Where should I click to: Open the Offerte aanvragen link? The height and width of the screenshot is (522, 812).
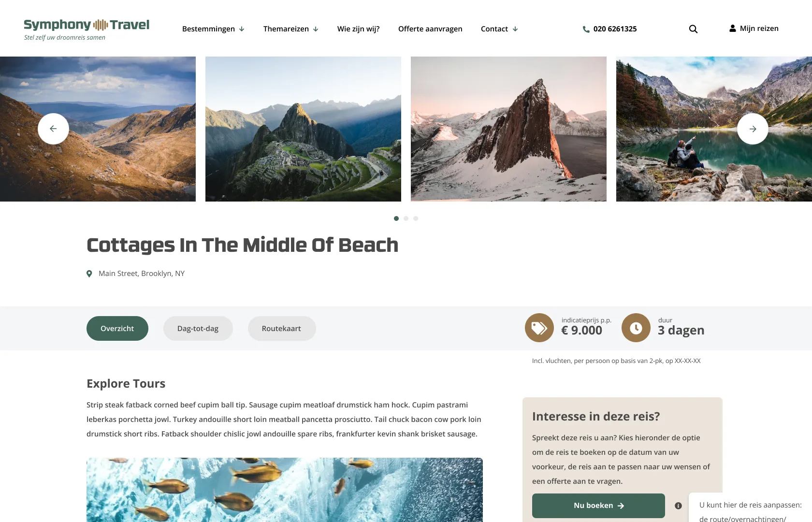(430, 29)
